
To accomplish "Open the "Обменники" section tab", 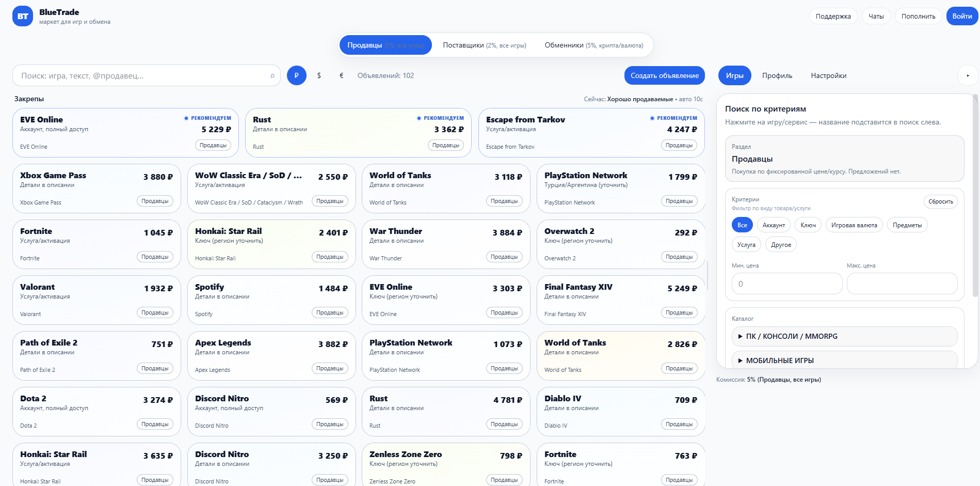I will tap(594, 45).
